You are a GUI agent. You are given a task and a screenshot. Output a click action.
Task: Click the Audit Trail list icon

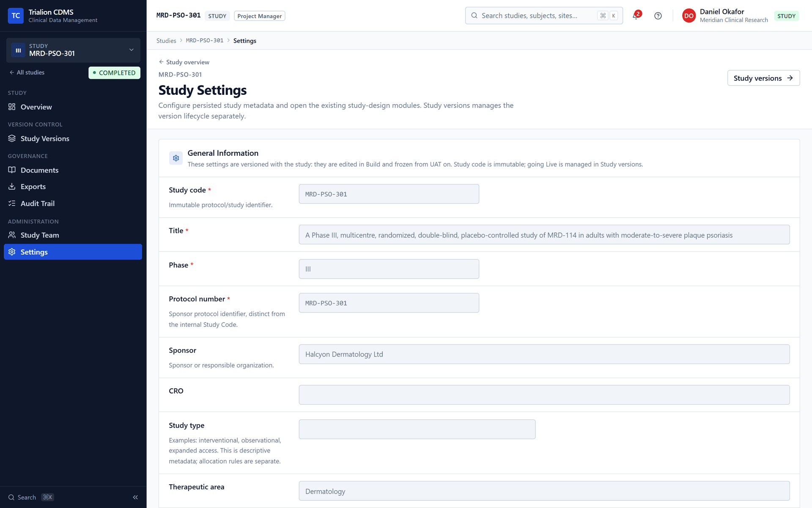click(12, 203)
